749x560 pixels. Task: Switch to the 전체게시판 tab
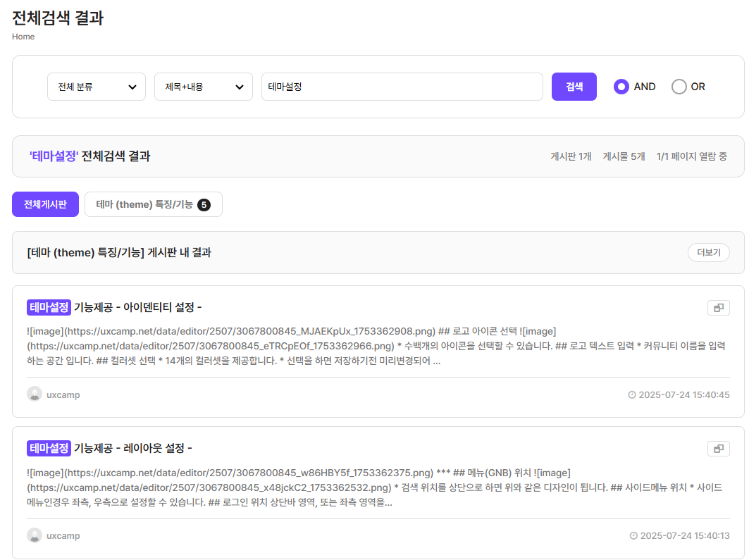(45, 204)
